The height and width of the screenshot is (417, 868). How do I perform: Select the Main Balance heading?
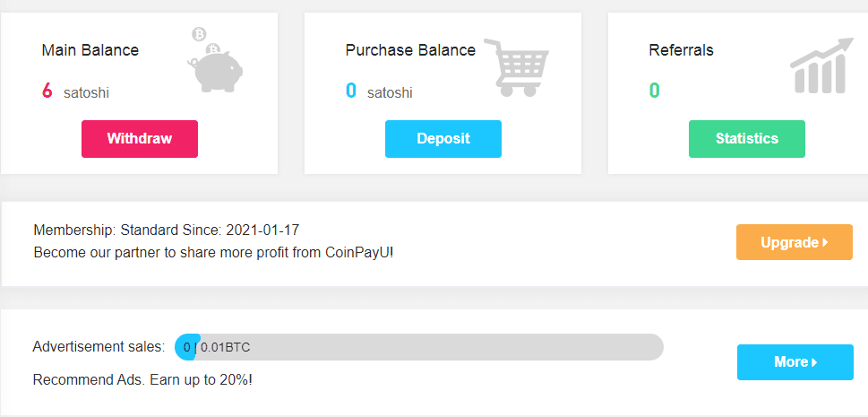click(x=90, y=50)
